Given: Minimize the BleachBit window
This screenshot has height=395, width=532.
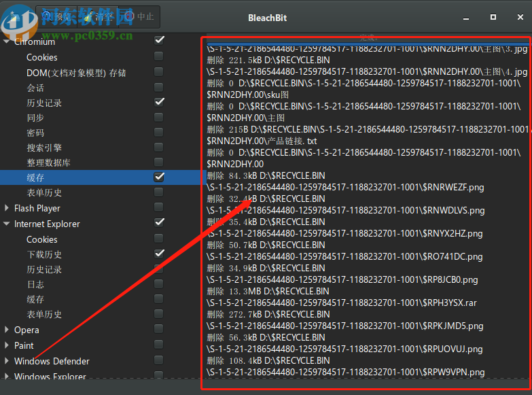Looking at the screenshot, I should [466, 18].
